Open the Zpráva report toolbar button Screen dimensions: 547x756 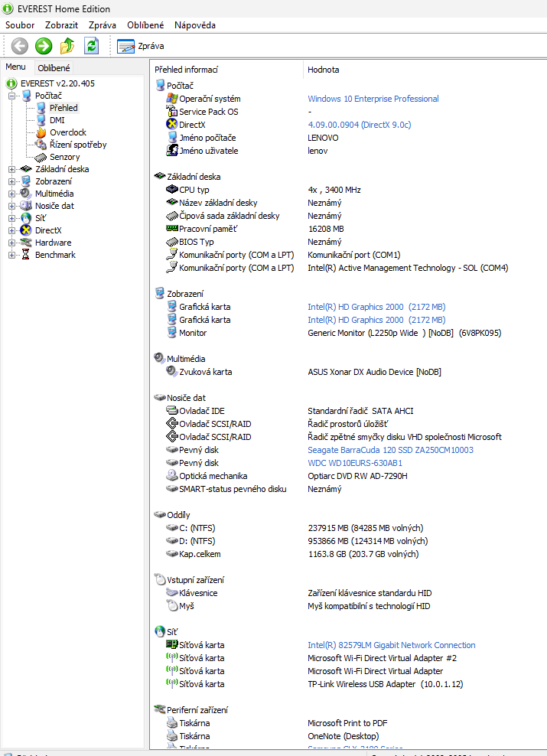[x=141, y=46]
